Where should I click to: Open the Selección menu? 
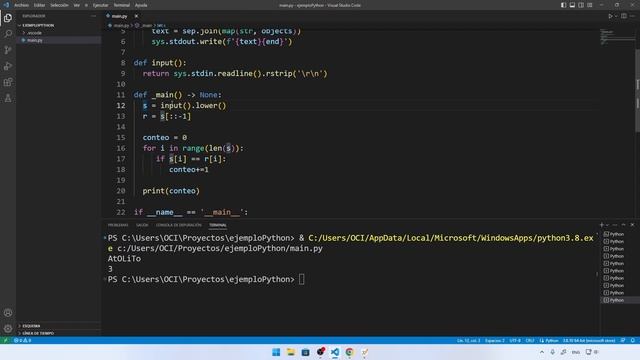60,5
